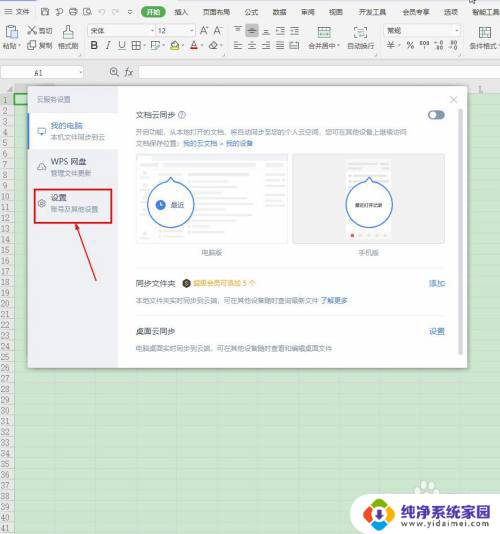Click the clear formatting eraser icon
This screenshot has height=534, width=500.
[213, 45]
